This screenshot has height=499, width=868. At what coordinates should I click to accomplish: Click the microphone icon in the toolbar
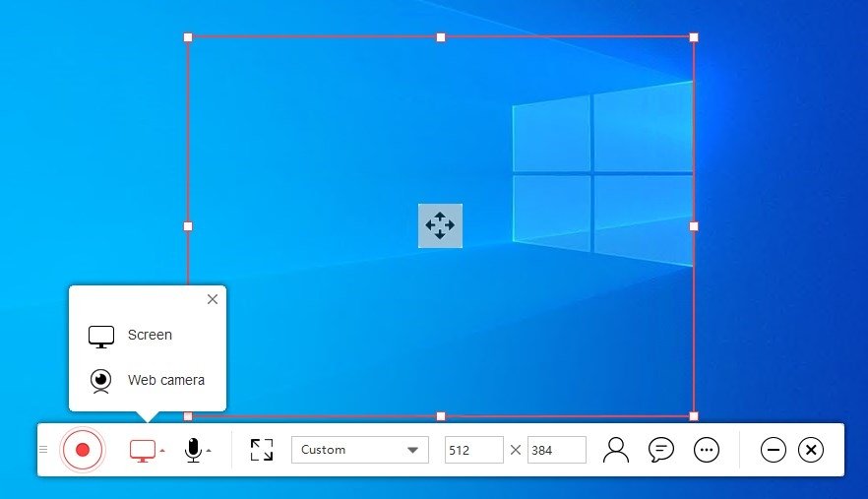point(193,450)
